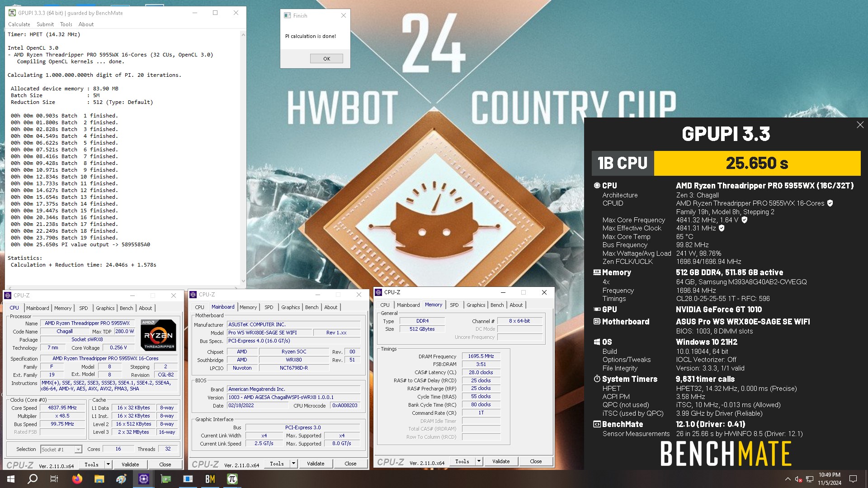Click the CAS# Latency 28.0 clocks value
This screenshot has height=488, width=868.
[481, 372]
